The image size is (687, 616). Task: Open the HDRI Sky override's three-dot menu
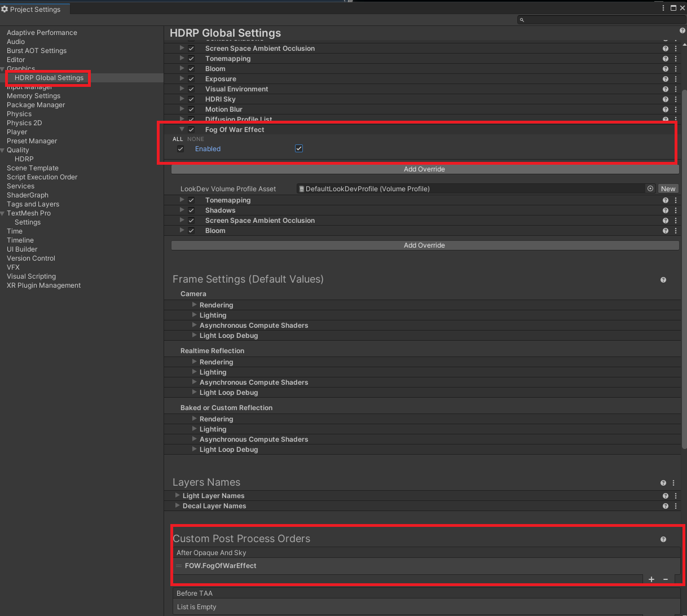676,99
